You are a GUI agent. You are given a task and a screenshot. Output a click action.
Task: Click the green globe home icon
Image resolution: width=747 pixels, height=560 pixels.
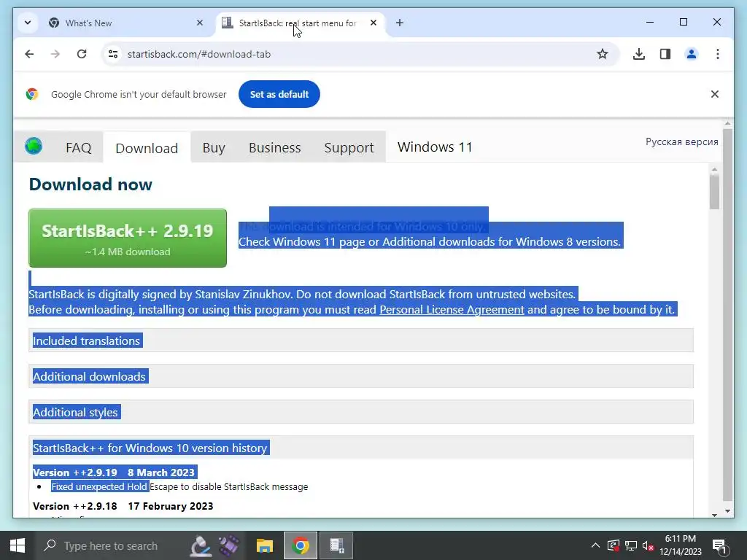click(x=34, y=146)
